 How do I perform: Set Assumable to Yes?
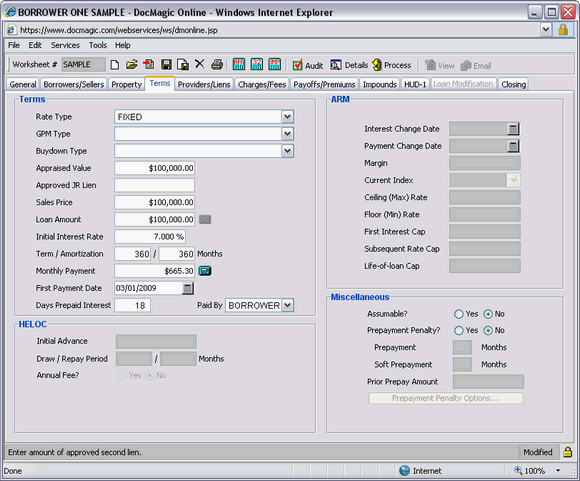pyautogui.click(x=459, y=314)
